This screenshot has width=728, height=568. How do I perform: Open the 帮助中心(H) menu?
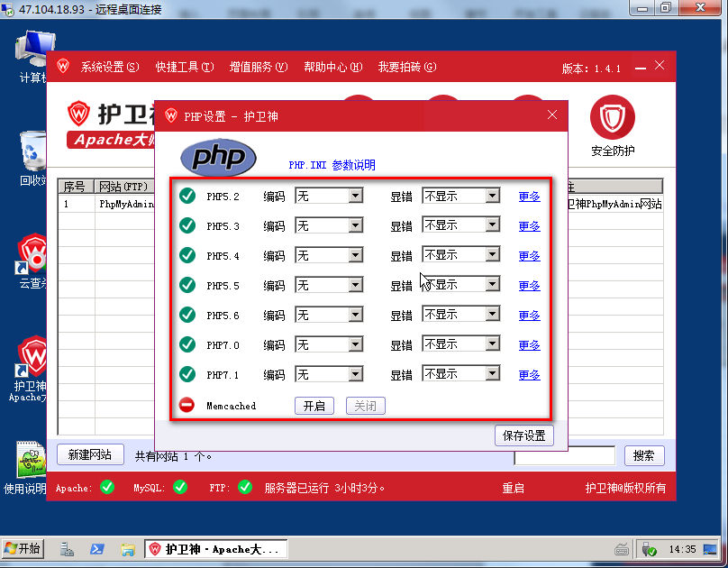pos(332,67)
